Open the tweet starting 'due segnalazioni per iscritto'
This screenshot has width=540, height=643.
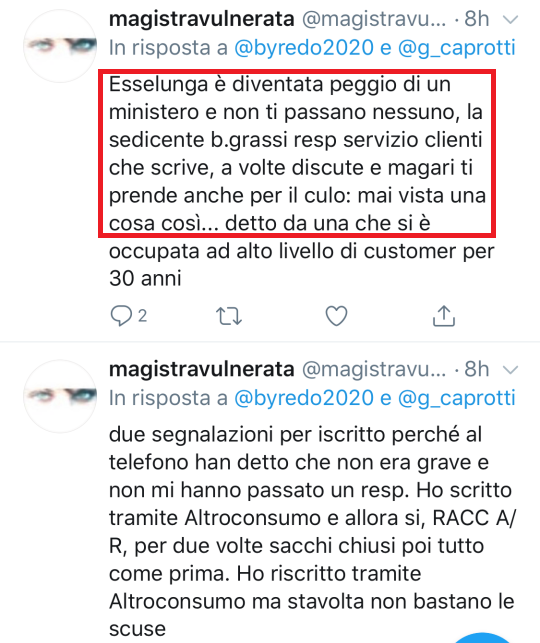point(312,531)
